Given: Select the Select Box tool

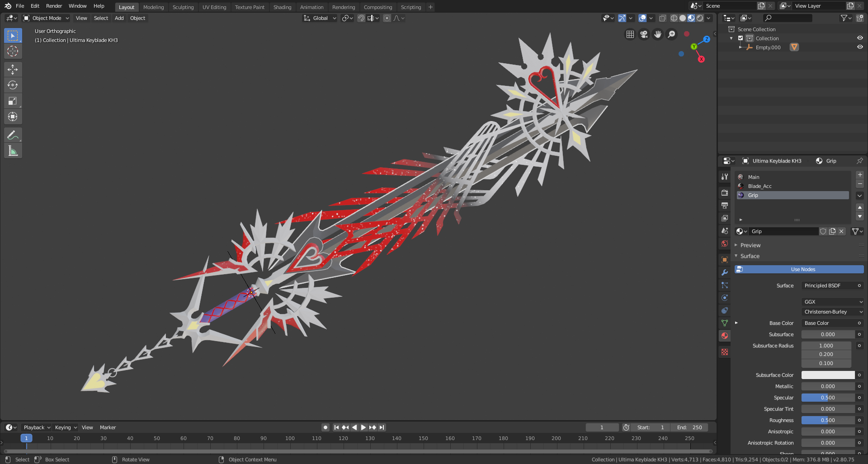Looking at the screenshot, I should 13,36.
